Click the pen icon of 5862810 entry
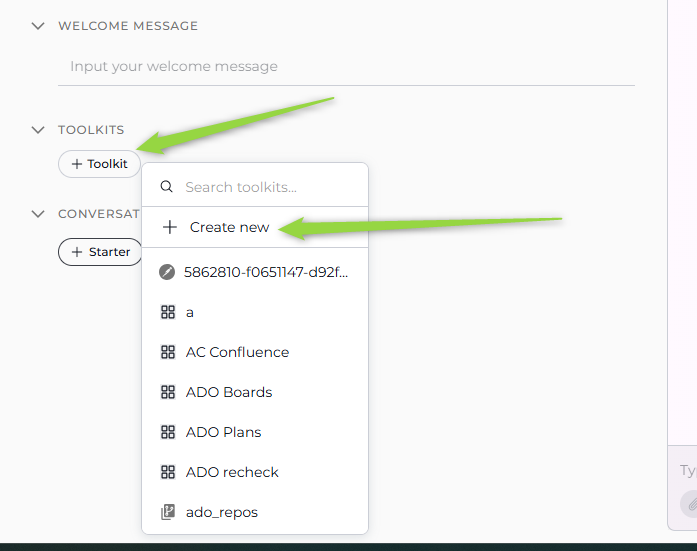The height and width of the screenshot is (551, 697). pyautogui.click(x=167, y=272)
